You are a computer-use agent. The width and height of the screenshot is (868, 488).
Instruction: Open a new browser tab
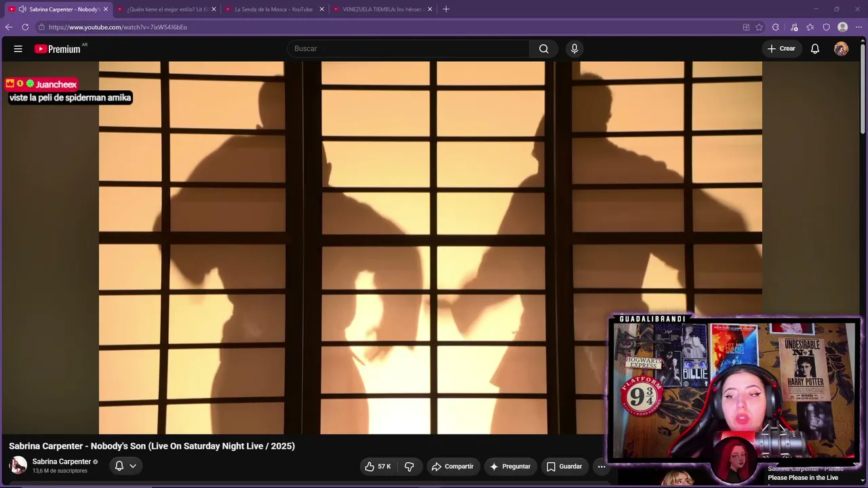[446, 9]
